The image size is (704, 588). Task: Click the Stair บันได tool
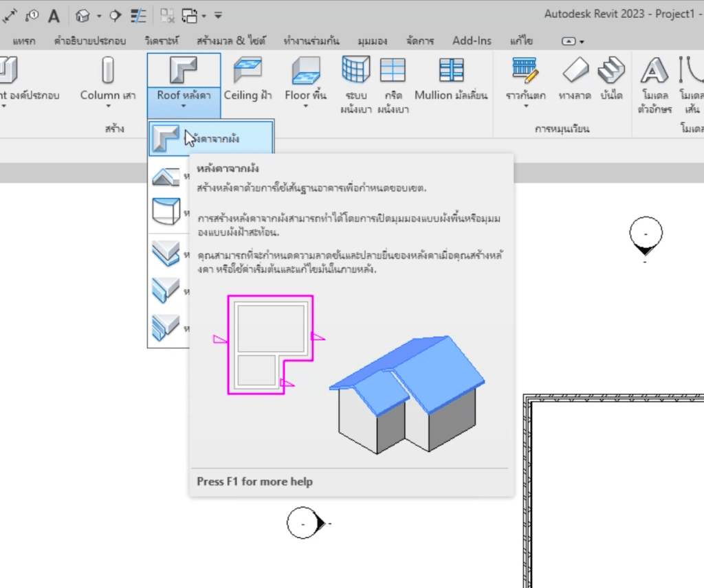[x=610, y=79]
